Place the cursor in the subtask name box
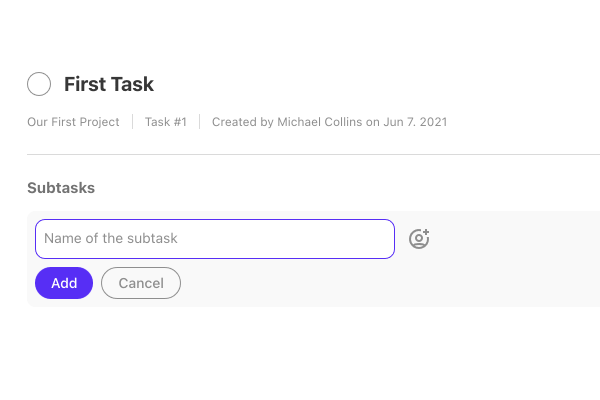Viewport: 600px width, 400px height. point(215,239)
